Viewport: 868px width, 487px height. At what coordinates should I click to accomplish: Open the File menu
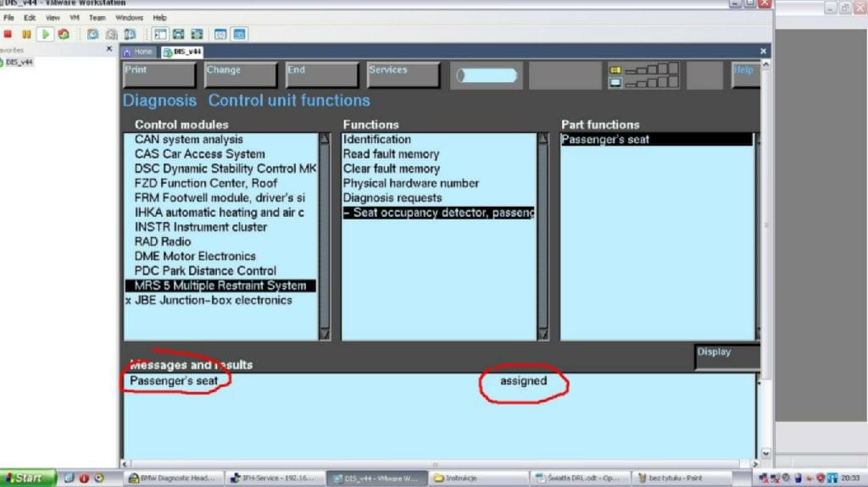click(x=8, y=18)
